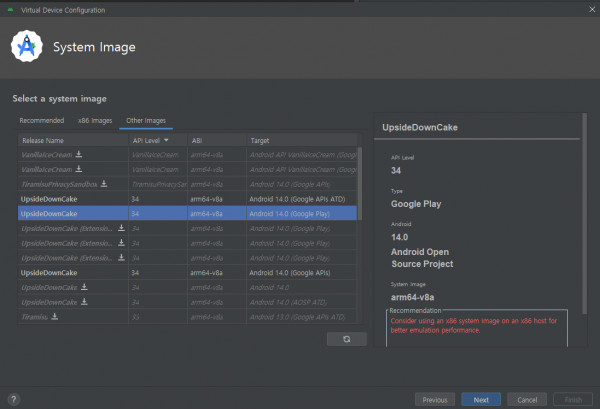This screenshot has width=600, height=409.
Task: Click the arm64-v8a system image value in details
Action: coord(412,297)
